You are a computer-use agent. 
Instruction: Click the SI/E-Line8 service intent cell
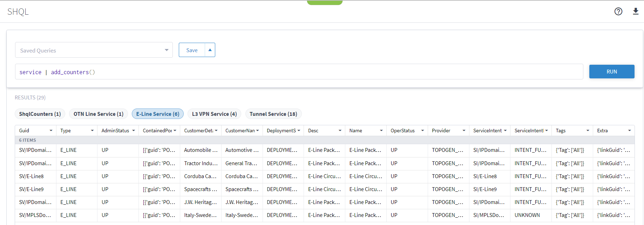pos(490,176)
